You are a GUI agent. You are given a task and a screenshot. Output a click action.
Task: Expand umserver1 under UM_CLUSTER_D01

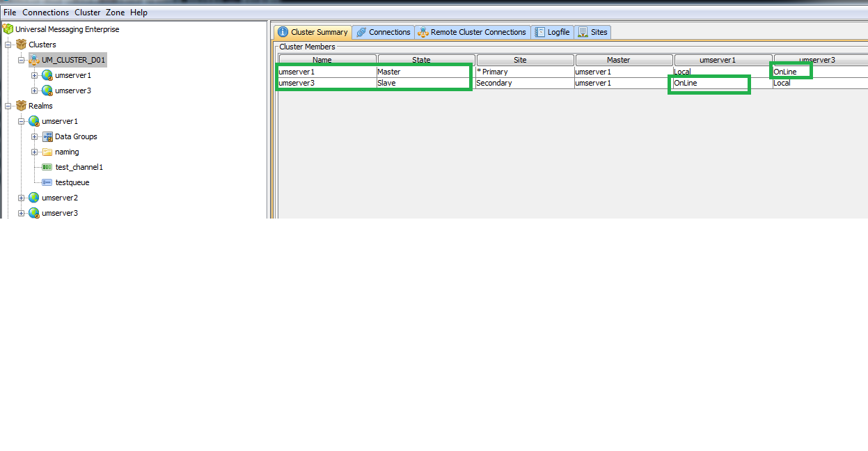click(35, 75)
